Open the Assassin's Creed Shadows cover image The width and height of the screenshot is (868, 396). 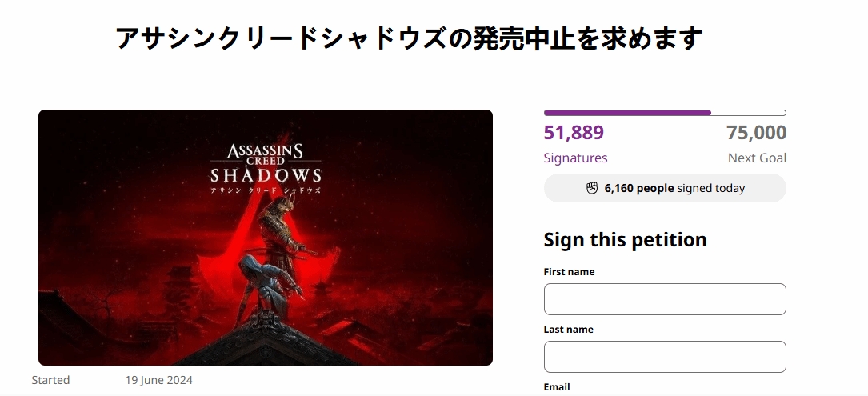265,237
